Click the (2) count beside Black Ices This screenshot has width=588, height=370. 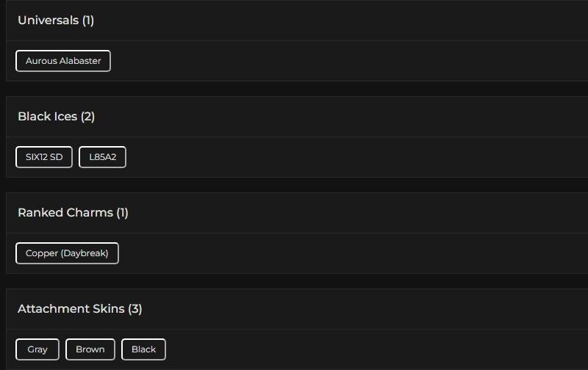[87, 117]
